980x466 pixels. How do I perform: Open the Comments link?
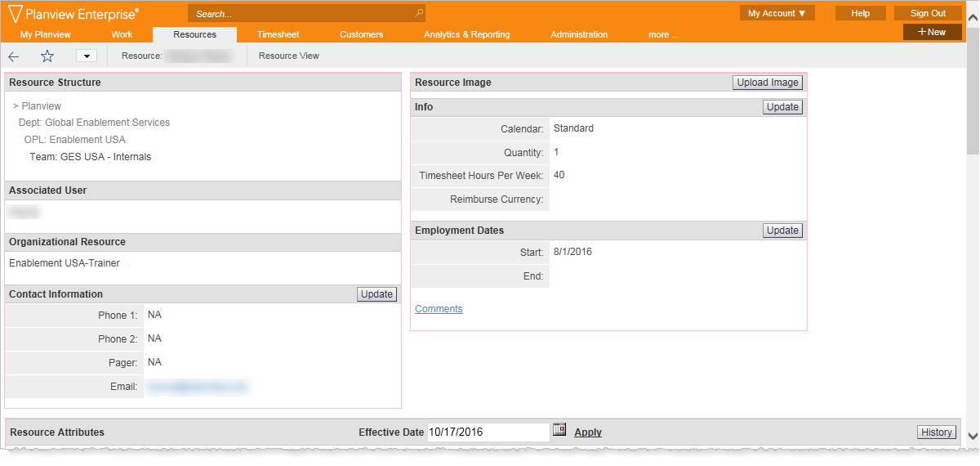[x=439, y=309]
